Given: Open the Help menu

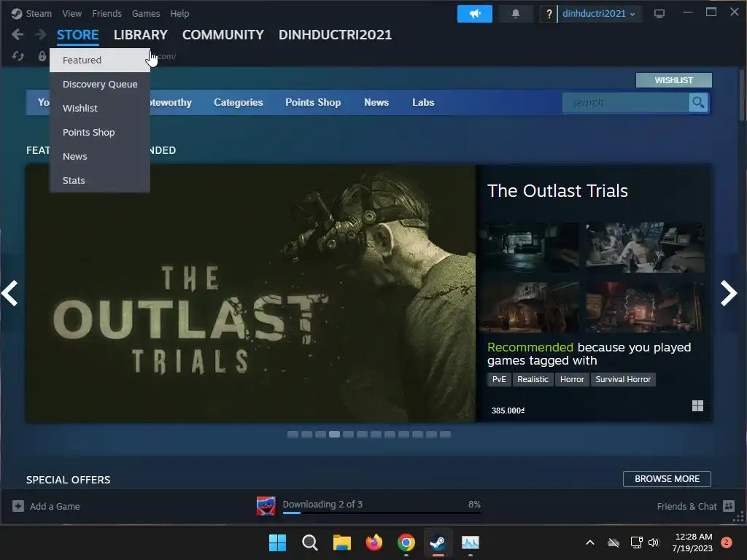Looking at the screenshot, I should point(179,13).
